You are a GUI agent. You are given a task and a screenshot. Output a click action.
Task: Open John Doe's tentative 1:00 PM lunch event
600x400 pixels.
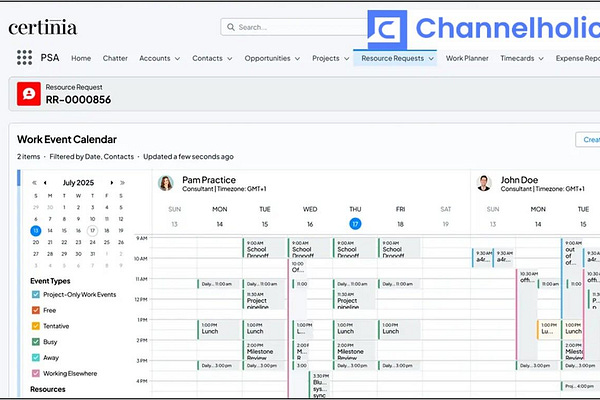(x=548, y=329)
